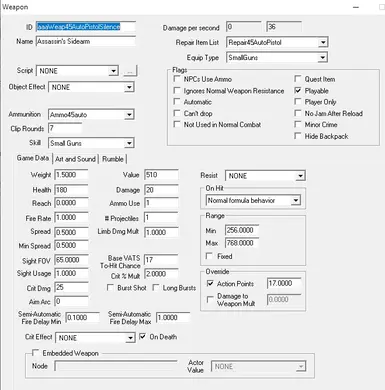The image size is (385, 390).
Task: Click the Name field Assassin's Sidearm
Action: (x=86, y=41)
